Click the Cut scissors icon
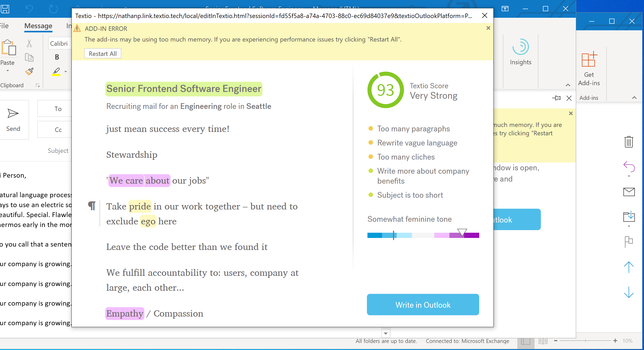The image size is (644, 350). (x=29, y=43)
